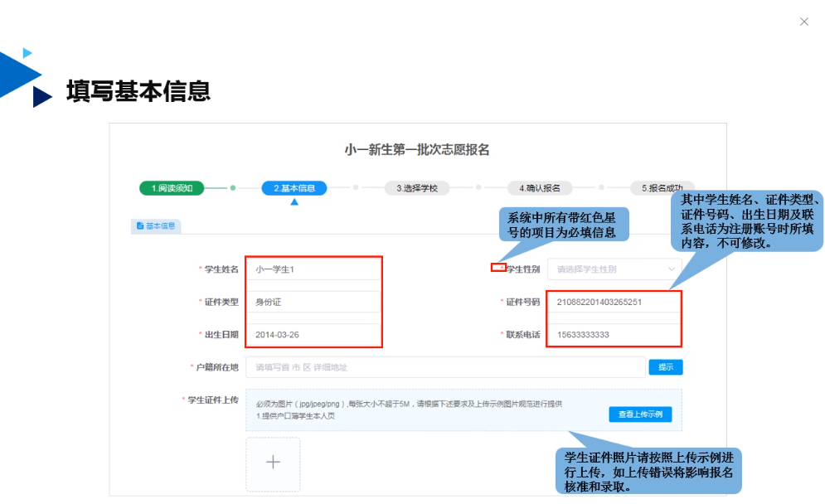Click the blue triangle logo beside the title

pyautogui.click(x=23, y=76)
